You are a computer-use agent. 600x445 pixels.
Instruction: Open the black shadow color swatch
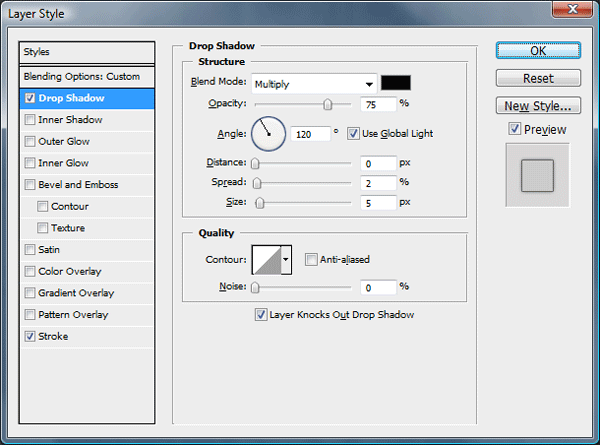coord(396,83)
